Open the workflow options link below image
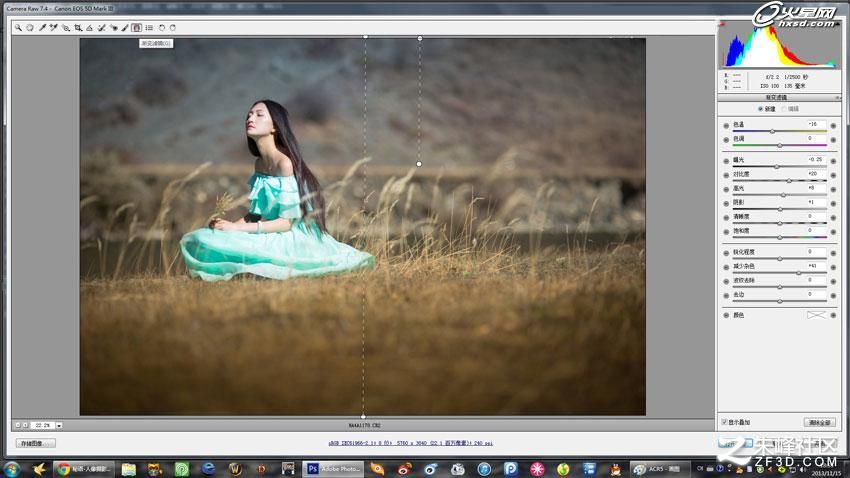 tap(410, 443)
